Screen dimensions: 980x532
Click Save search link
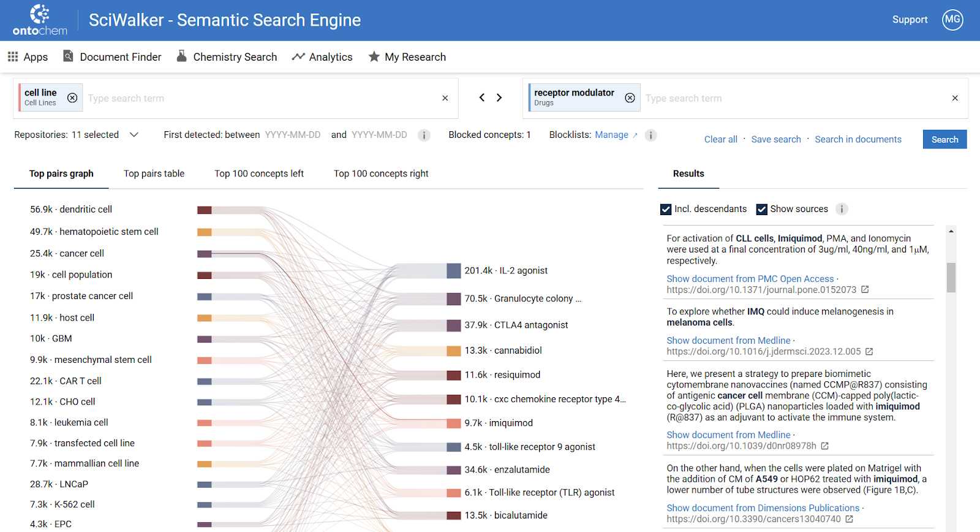pos(776,139)
